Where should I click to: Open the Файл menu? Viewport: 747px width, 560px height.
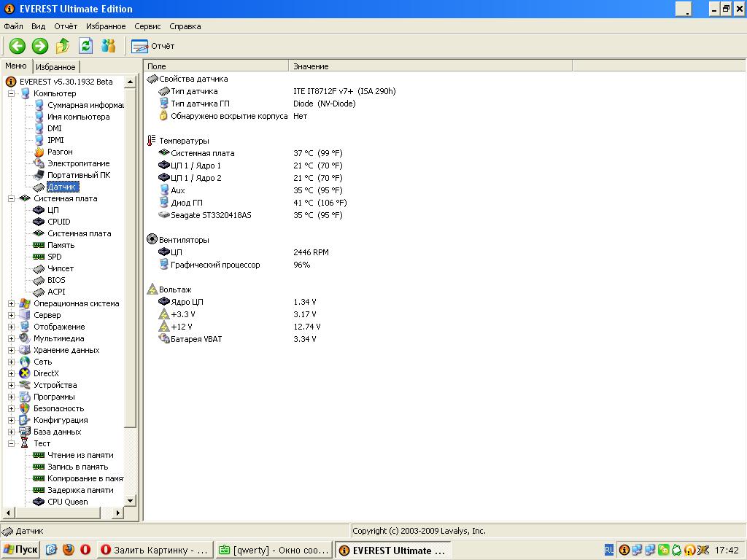pos(13,26)
